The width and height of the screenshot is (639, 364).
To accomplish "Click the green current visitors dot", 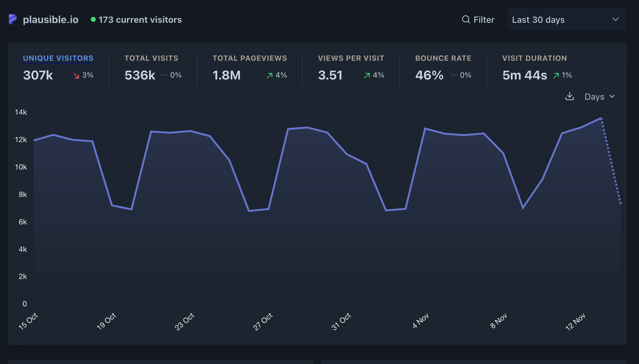I will click(93, 19).
